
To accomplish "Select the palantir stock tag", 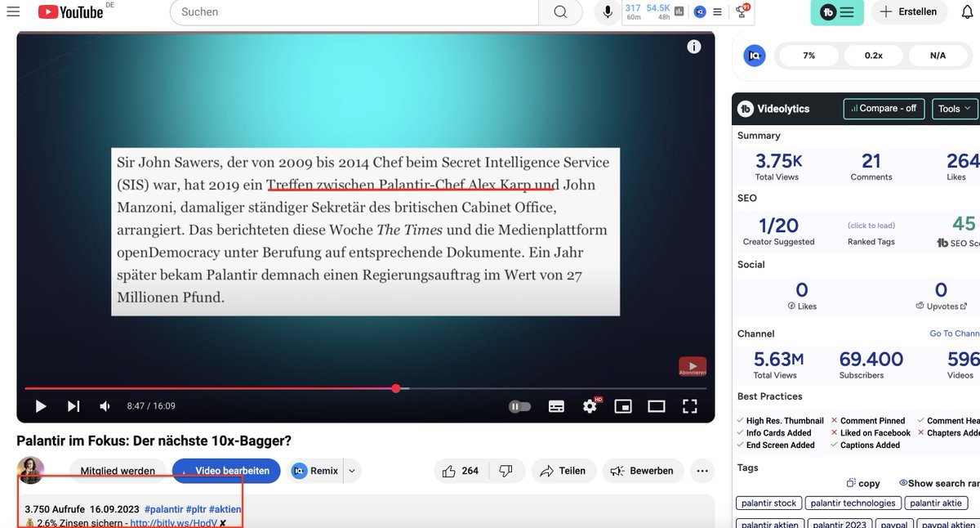I will (769, 503).
